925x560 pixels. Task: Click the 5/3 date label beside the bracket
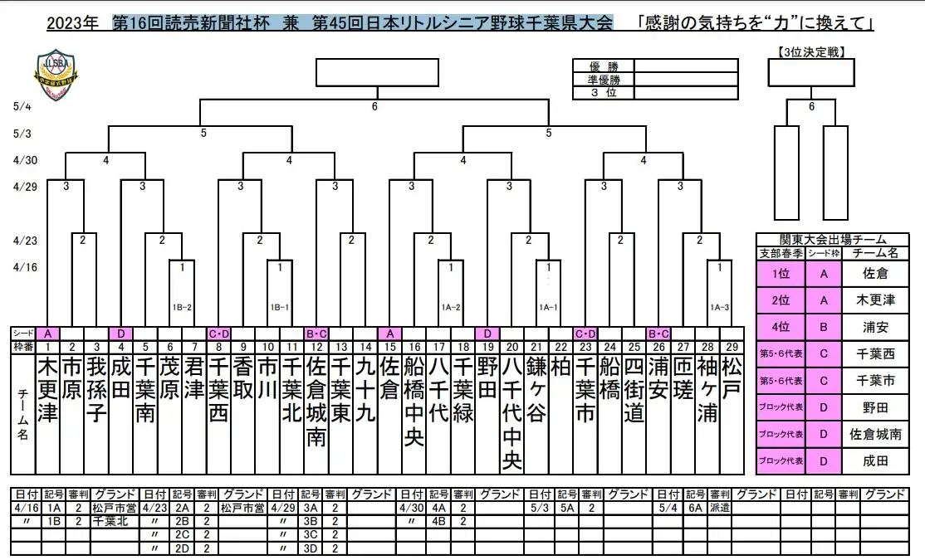tap(22, 134)
